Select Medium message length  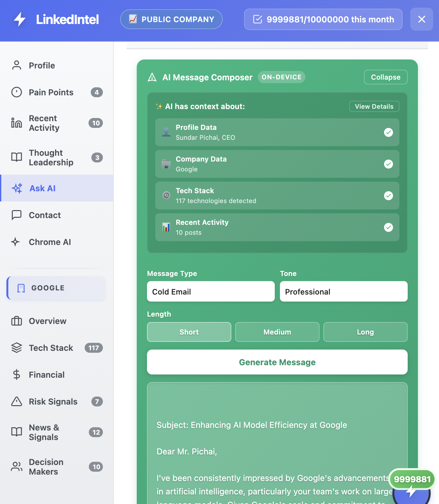click(x=277, y=332)
